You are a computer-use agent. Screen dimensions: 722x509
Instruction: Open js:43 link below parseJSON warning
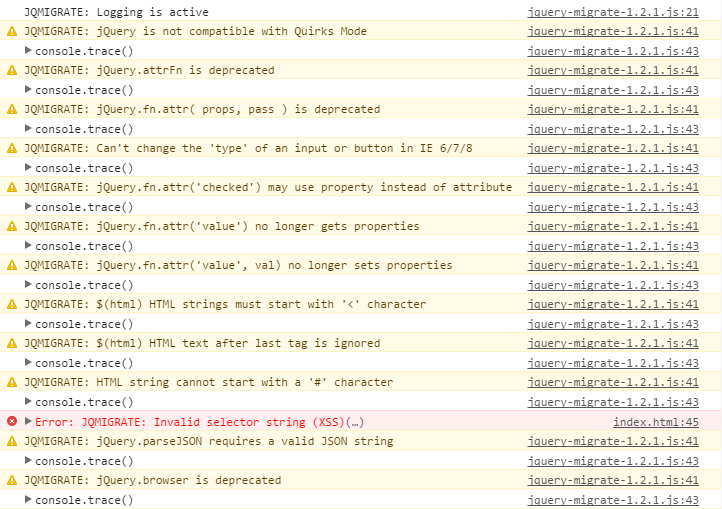[x=613, y=461]
